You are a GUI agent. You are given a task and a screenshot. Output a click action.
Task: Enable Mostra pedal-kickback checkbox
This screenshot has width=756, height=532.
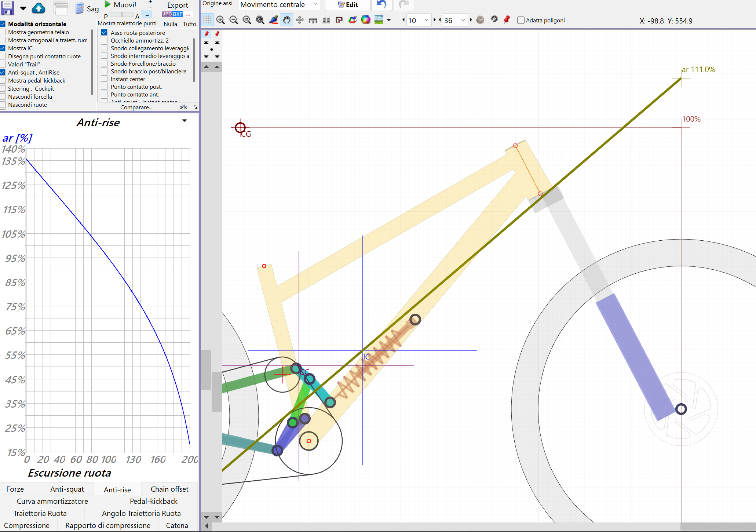(3, 80)
